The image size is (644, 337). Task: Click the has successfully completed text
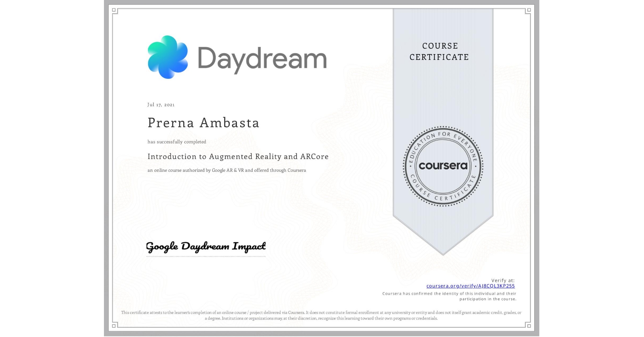coord(177,142)
